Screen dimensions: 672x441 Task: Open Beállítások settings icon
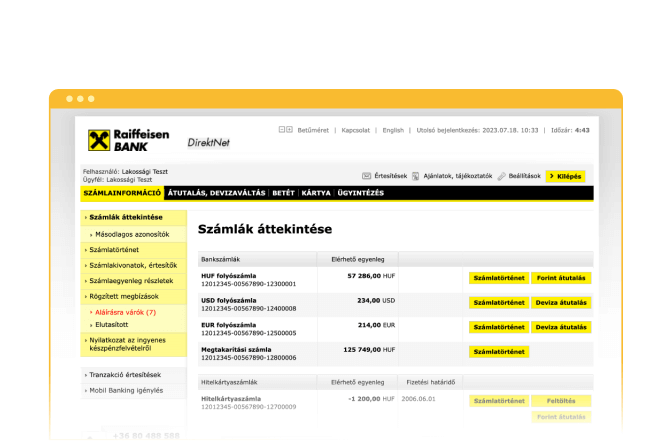point(502,175)
